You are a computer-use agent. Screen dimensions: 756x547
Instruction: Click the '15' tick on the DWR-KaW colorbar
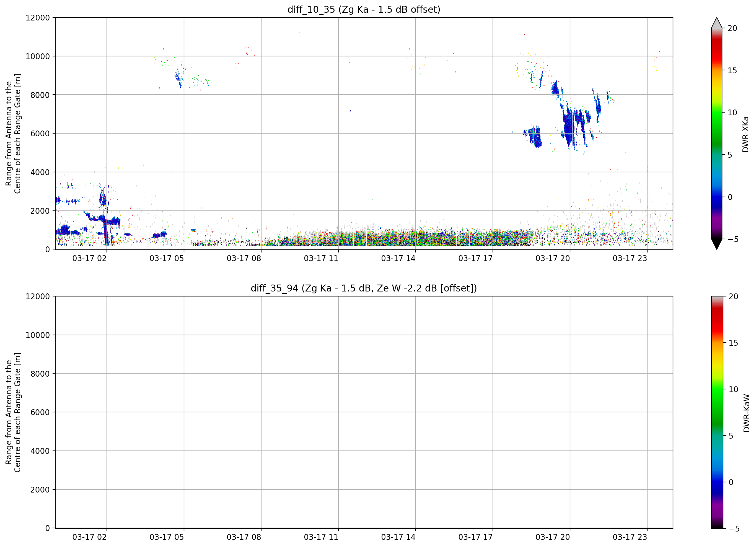tap(734, 343)
